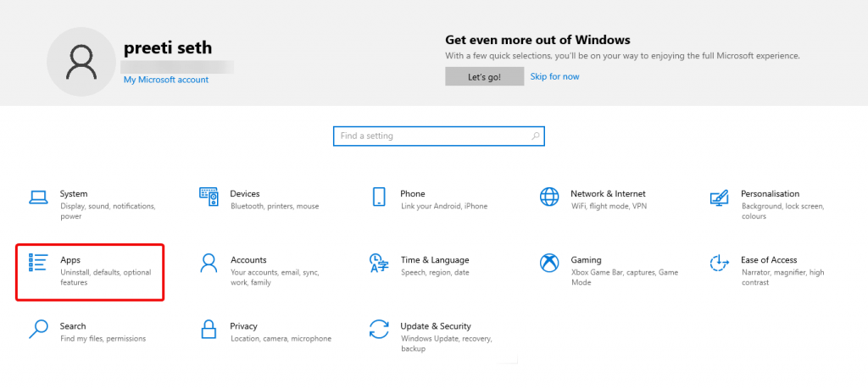Open the Ease of Access label
Image resolution: width=868 pixels, height=389 pixels.
tap(769, 260)
